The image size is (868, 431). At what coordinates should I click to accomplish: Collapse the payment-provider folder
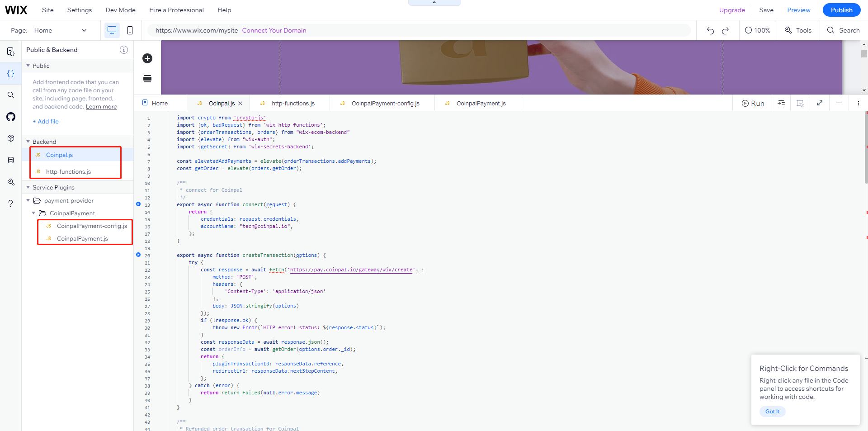[x=28, y=200]
